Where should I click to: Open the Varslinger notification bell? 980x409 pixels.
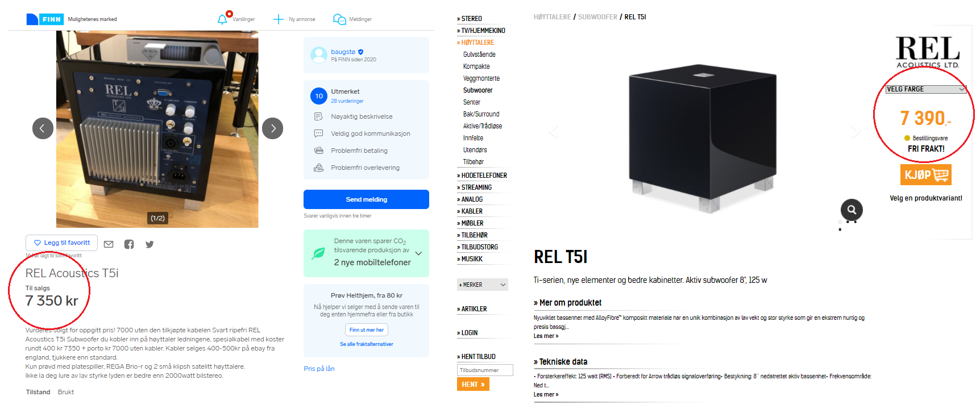pyautogui.click(x=222, y=19)
